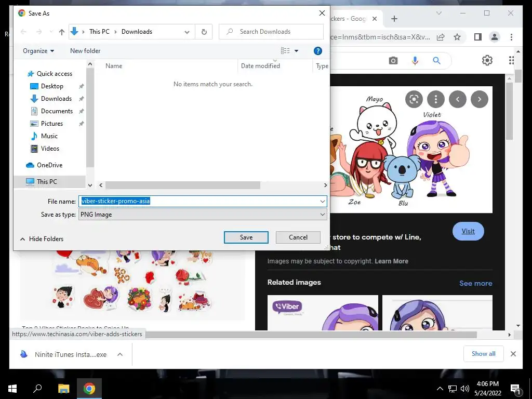Screen dimensions: 532x399
Task: Open Quick access in navigation pane
Action: [x=54, y=74]
